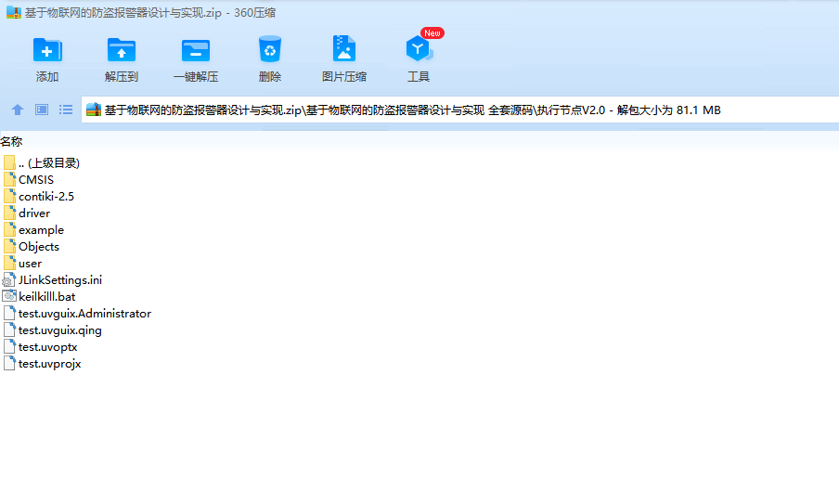Viewport: 839px width, 504px height.
Task: Click the 名称 column header
Action: click(11, 142)
